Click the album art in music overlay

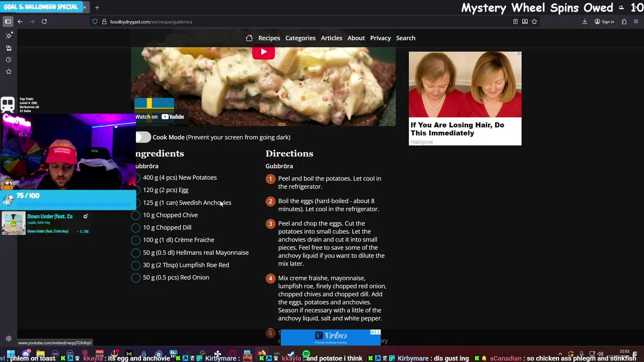(x=13, y=224)
